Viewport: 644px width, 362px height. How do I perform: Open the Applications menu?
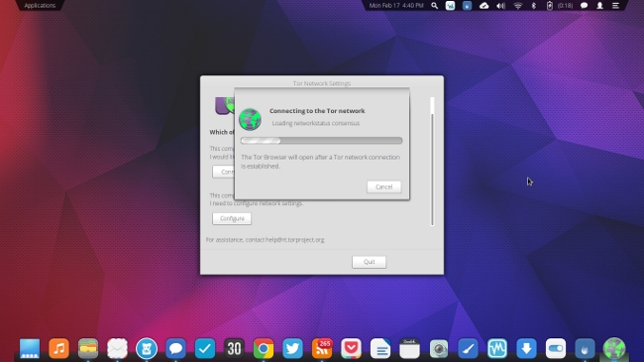pos(40,5)
